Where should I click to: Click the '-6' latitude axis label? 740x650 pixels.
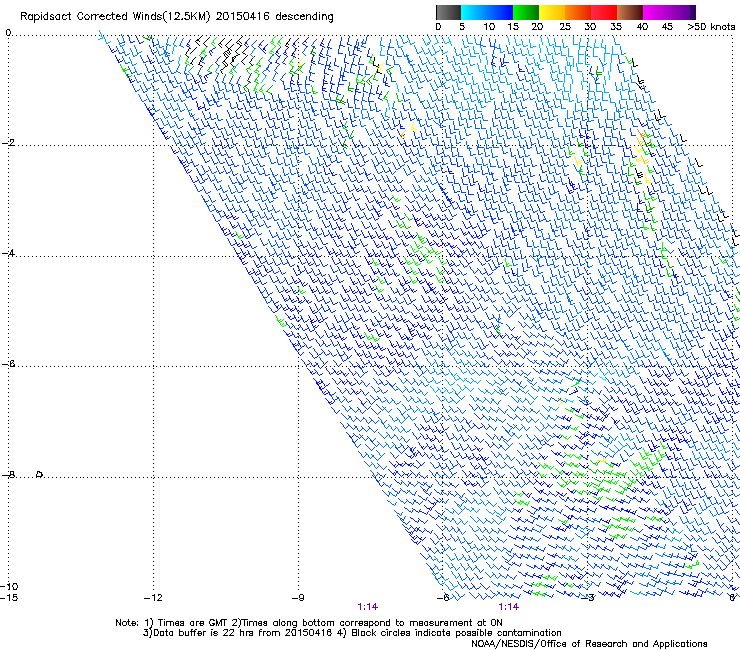[x=8, y=364]
